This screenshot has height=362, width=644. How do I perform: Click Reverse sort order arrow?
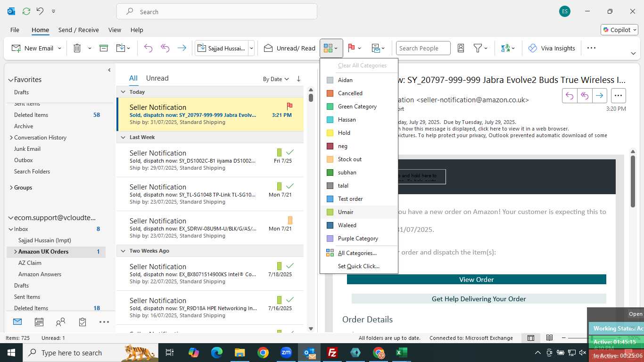298,79
